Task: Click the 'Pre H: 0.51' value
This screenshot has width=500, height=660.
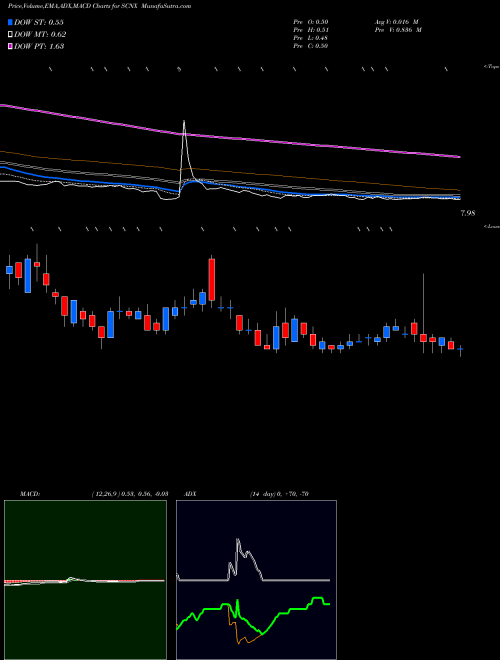Action: [x=311, y=30]
